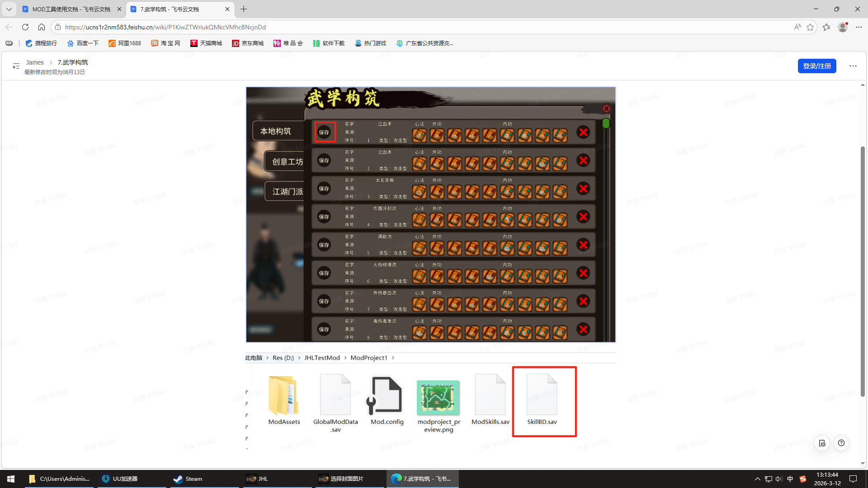The width and height of the screenshot is (868, 488).
Task: Open Steam from the taskbar
Action: coord(189,479)
